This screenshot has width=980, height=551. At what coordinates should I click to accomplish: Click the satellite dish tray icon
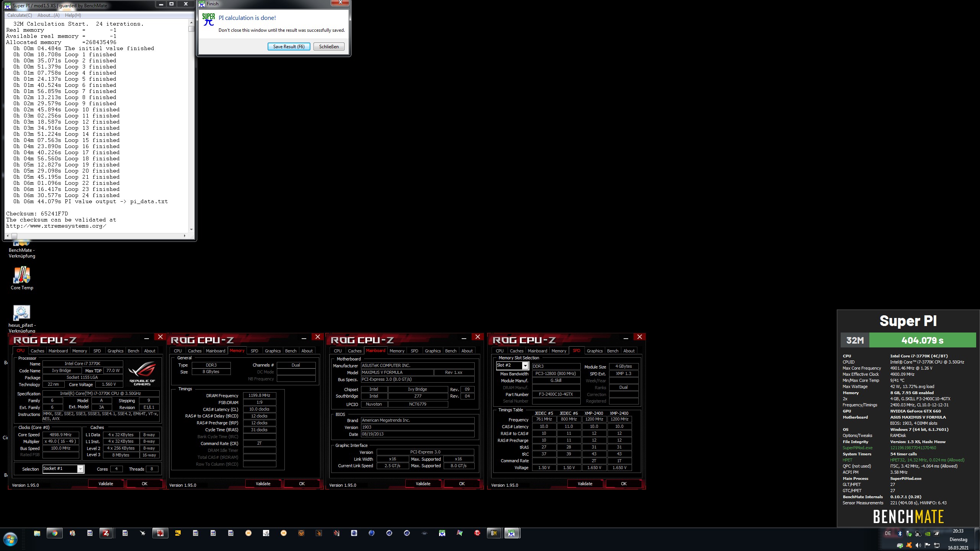[918, 533]
